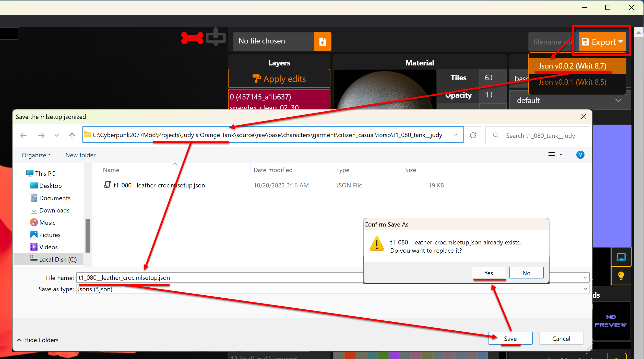Screen dimensions: 644x359
Task: Confirm replace with Yes button
Action: tap(489, 273)
